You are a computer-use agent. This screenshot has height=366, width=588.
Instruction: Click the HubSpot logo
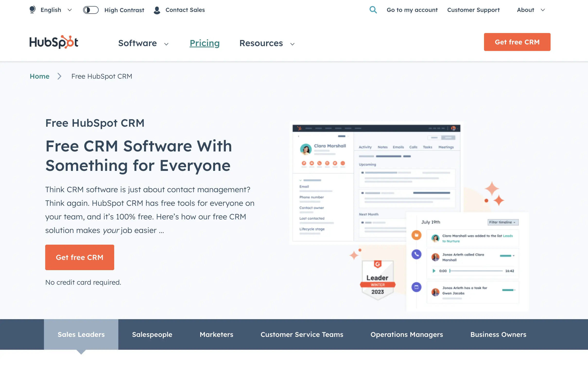(x=54, y=42)
